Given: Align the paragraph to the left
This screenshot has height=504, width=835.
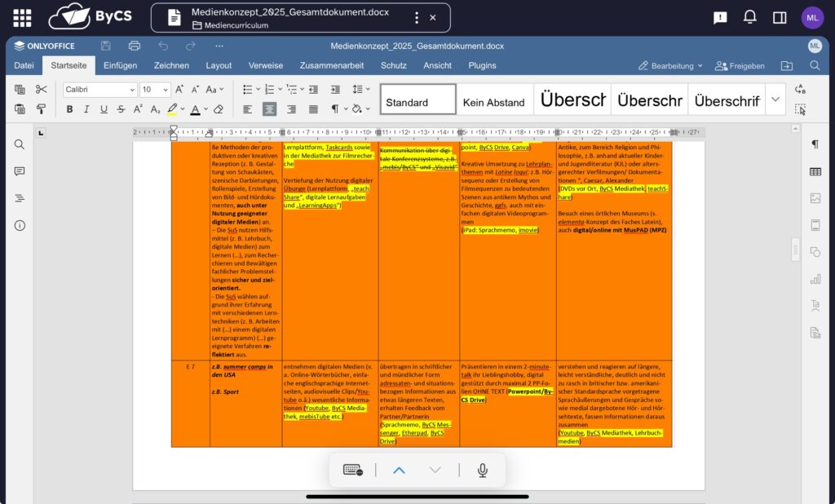Looking at the screenshot, I should click(248, 109).
